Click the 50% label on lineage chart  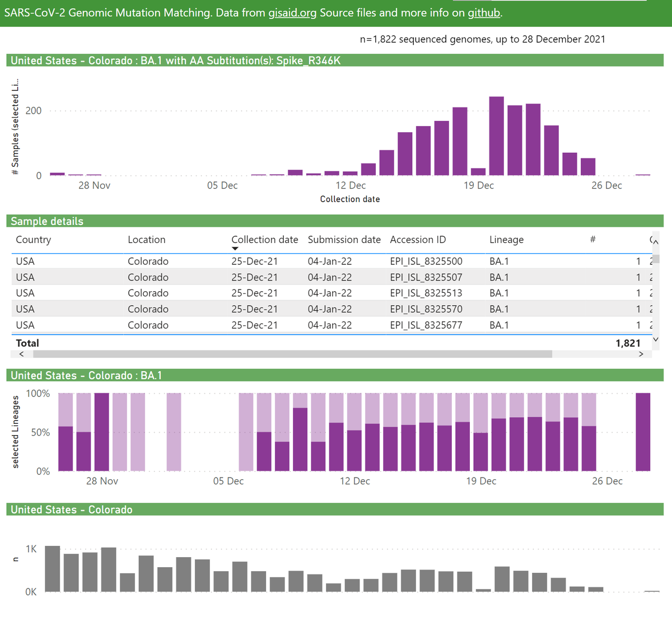[x=40, y=432]
